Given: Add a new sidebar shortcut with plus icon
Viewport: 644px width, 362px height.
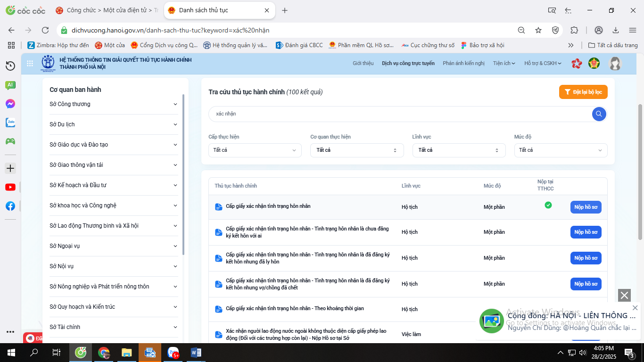Looking at the screenshot, I should pyautogui.click(x=10, y=168).
